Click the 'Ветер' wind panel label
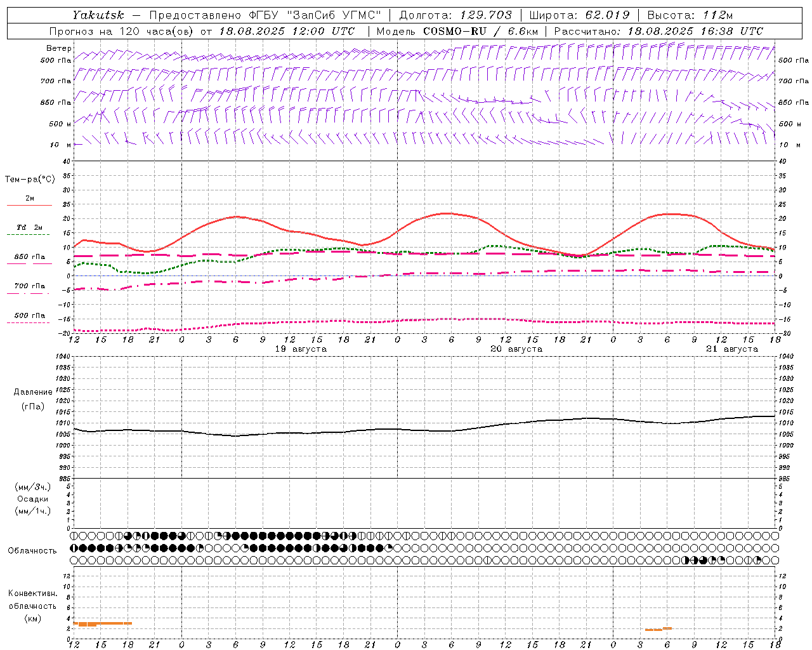Image resolution: width=812 pixels, height=650 pixels. pos(58,48)
